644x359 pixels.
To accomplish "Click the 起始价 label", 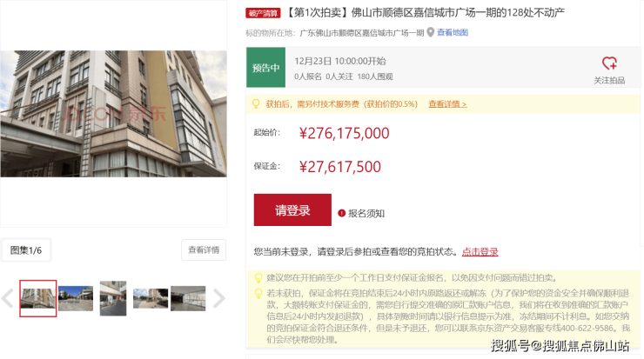I will 267,132.
